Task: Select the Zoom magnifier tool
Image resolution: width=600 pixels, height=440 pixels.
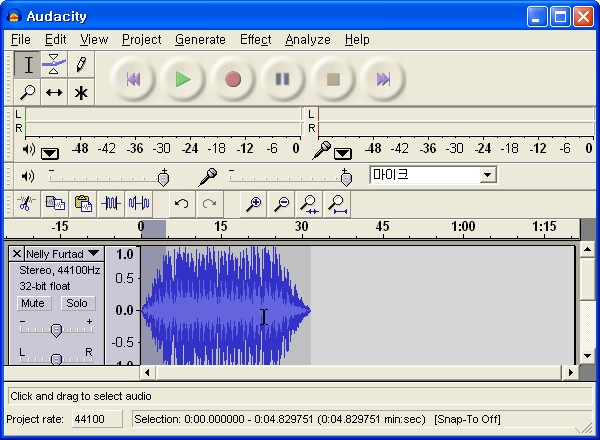Action: click(28, 92)
